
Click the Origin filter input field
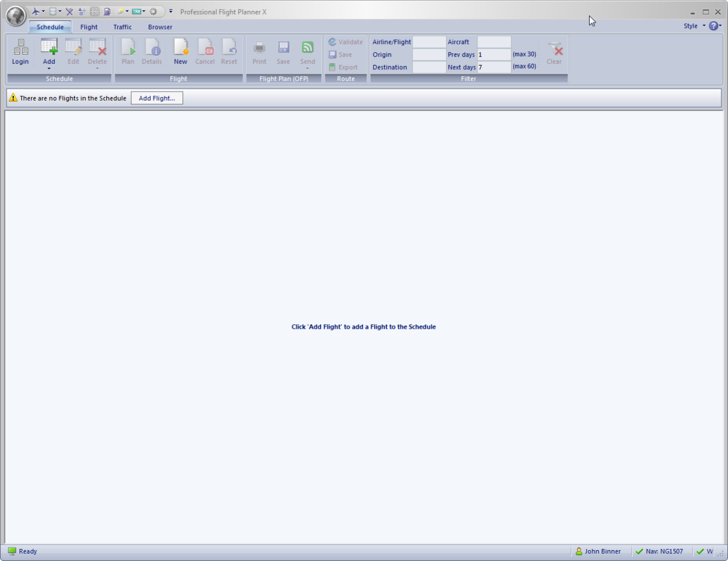pyautogui.click(x=429, y=55)
